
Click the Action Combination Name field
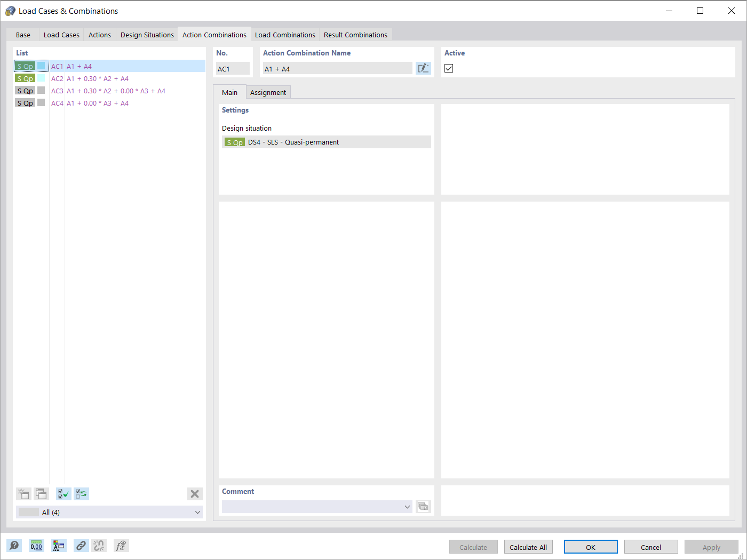pos(337,69)
